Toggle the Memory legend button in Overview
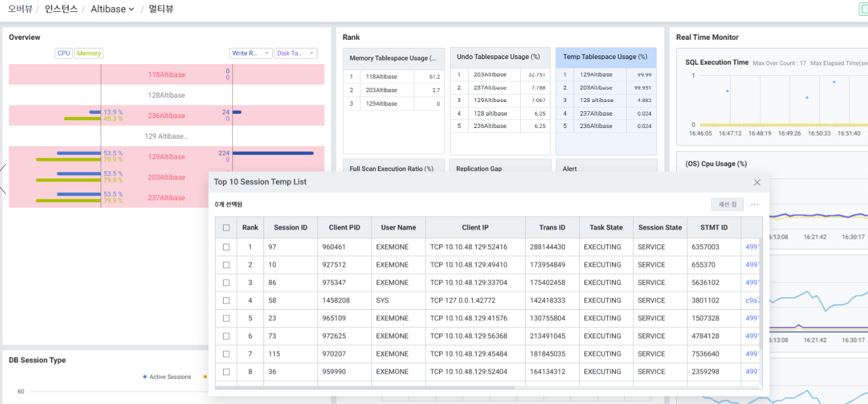 tap(89, 53)
